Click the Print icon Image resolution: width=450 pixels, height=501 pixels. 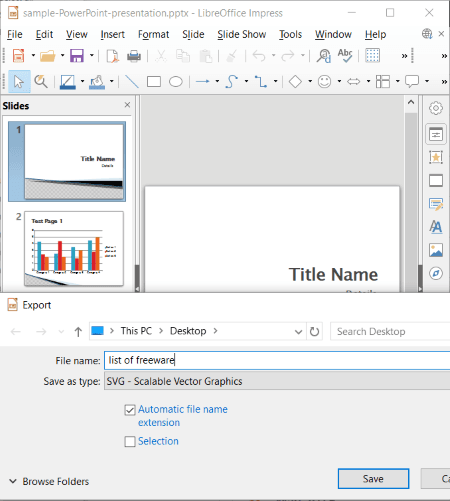coord(134,56)
